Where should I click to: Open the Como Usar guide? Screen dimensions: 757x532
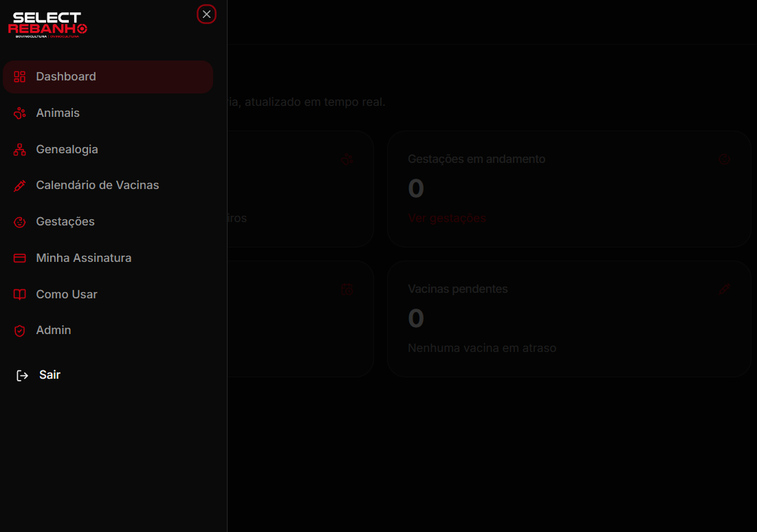coord(108,294)
